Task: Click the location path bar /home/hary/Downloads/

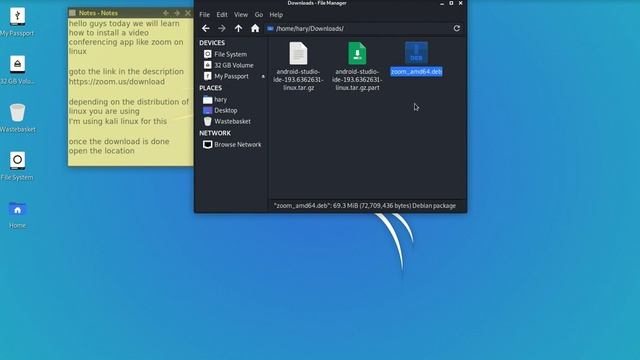Action: coord(357,29)
